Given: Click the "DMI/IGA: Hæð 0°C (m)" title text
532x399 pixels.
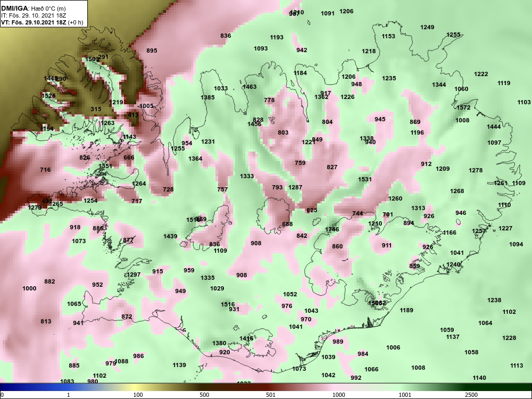Looking at the screenshot, I should [35, 8].
